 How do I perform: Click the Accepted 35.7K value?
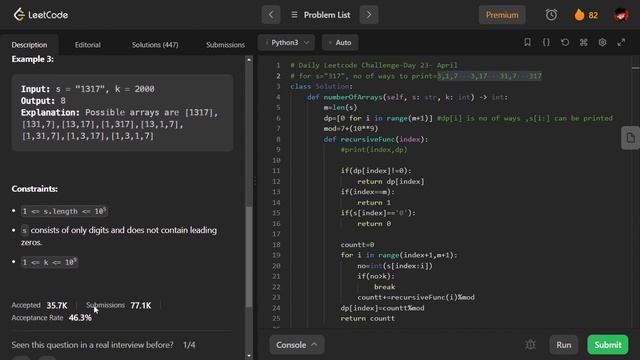57,305
